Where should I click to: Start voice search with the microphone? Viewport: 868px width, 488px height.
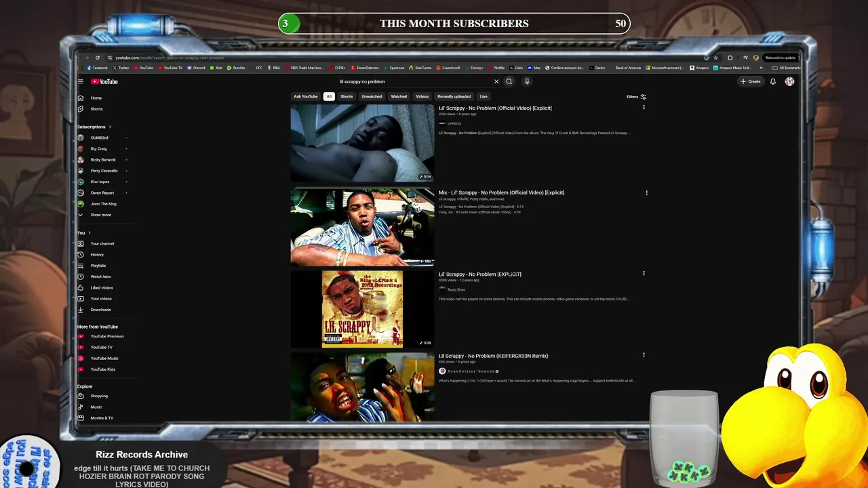click(527, 81)
